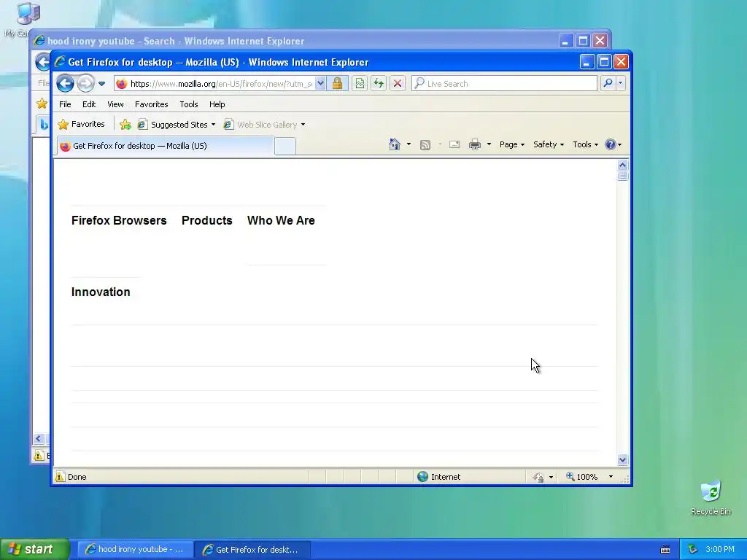This screenshot has width=747, height=560.
Task: Click the Refresh page icon
Action: 379,83
